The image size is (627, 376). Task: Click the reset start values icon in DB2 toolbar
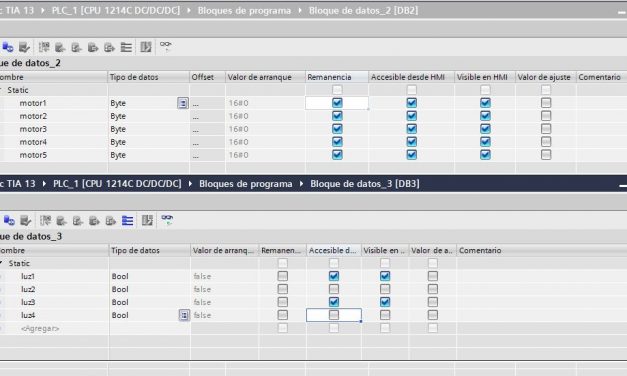(x=44, y=47)
